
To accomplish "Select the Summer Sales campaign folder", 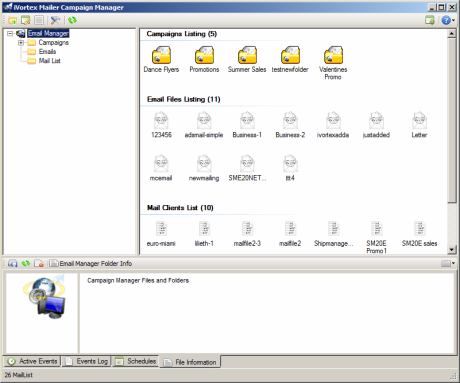I will point(247,60).
